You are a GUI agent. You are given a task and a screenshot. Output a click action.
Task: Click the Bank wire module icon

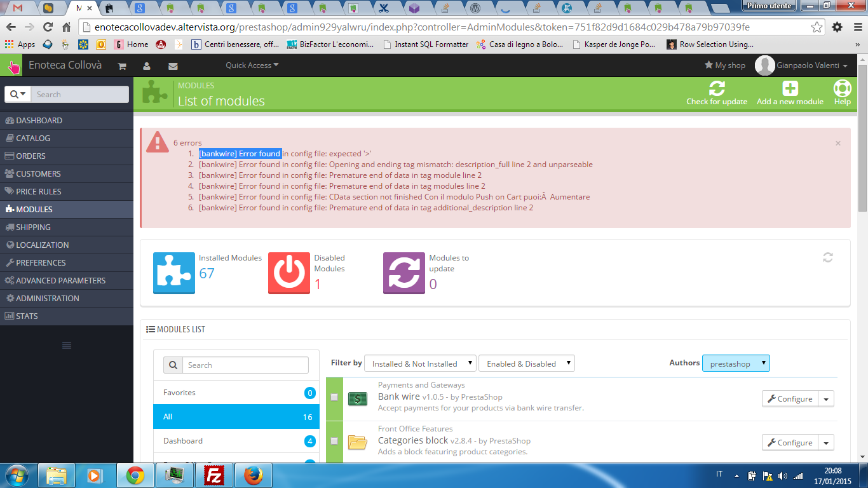tap(358, 398)
